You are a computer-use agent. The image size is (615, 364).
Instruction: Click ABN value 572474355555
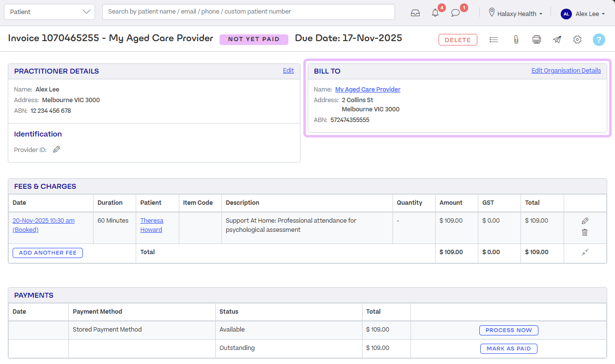pos(350,120)
